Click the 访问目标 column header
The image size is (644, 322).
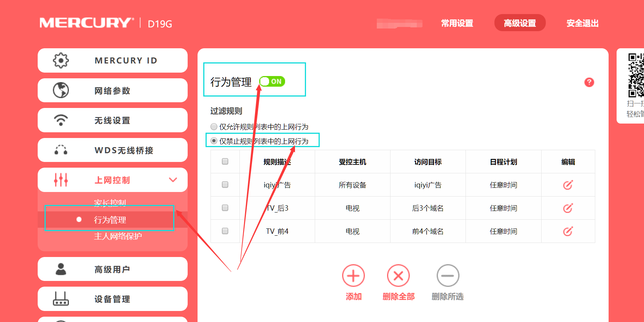(428, 162)
